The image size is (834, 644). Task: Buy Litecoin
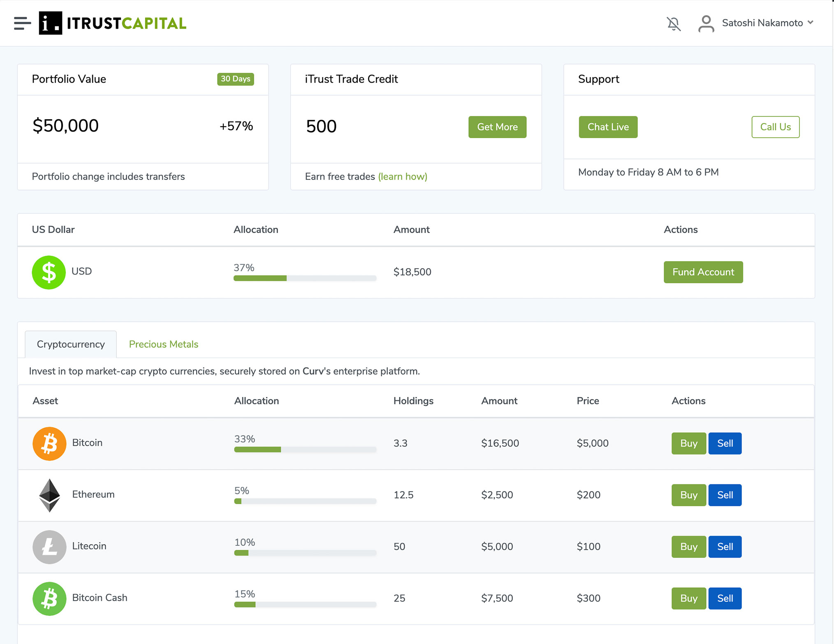coord(689,547)
